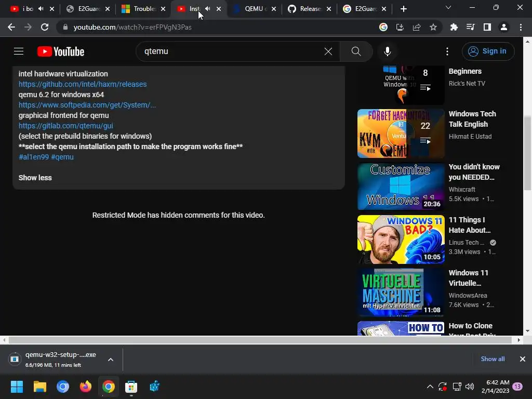Screen dimensions: 532x399
Task: Open notifications badge showing 13
Action: tap(517, 387)
